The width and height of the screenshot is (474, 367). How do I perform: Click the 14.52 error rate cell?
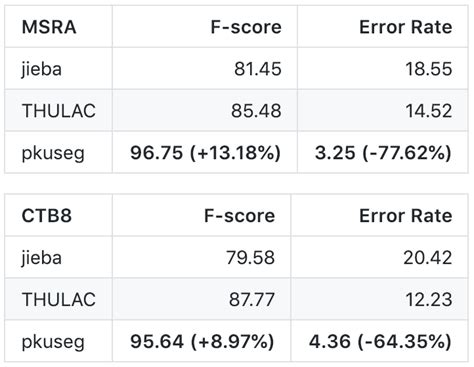pos(429,111)
